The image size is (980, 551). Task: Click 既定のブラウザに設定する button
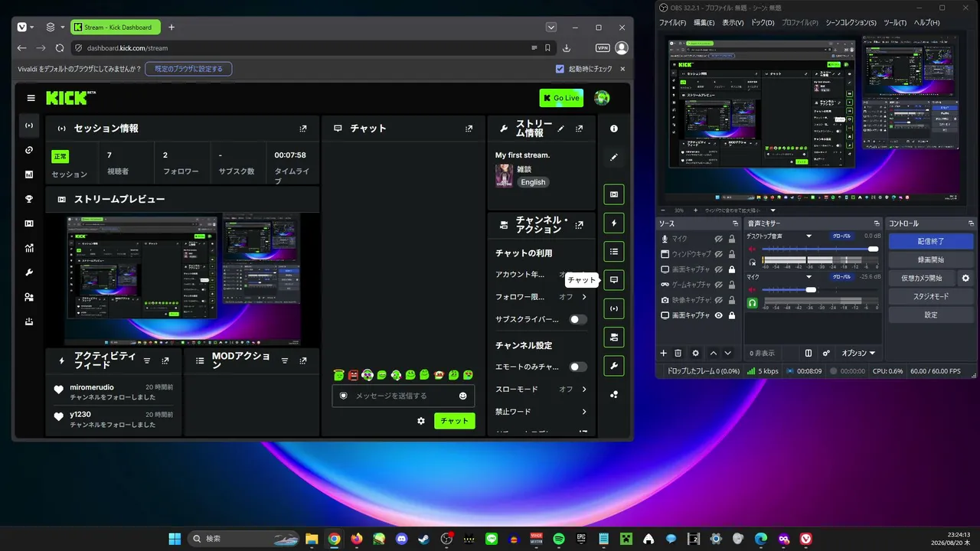click(188, 69)
